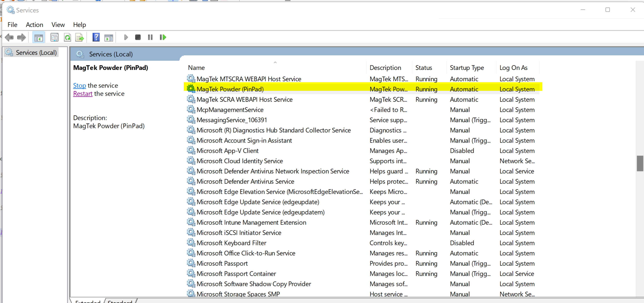
Task: Sort by Name column header
Action: tap(196, 68)
